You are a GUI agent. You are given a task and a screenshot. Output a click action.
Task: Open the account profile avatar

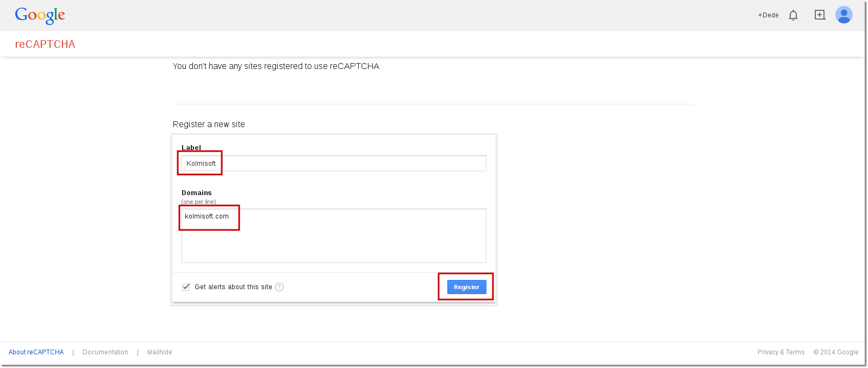click(x=844, y=15)
